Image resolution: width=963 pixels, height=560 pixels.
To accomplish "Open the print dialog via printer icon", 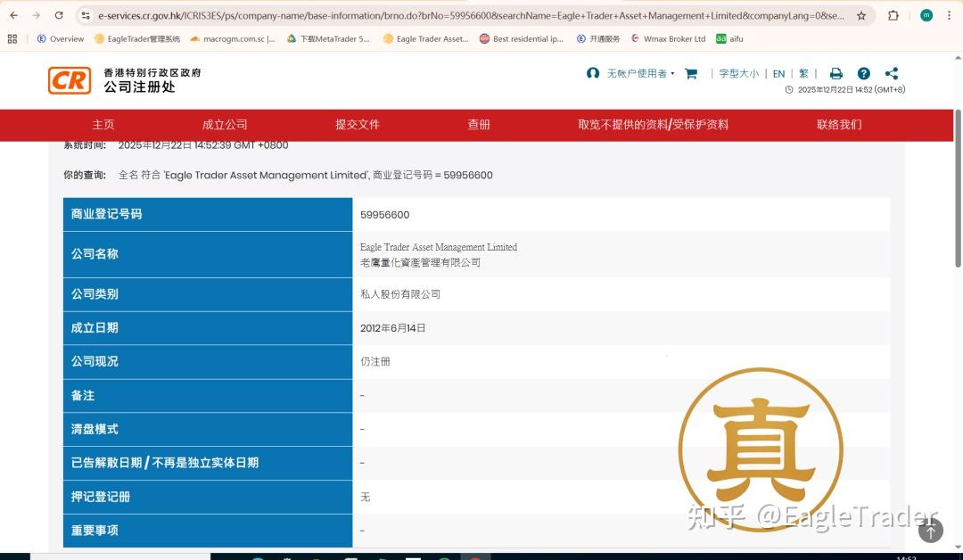I will pyautogui.click(x=835, y=73).
